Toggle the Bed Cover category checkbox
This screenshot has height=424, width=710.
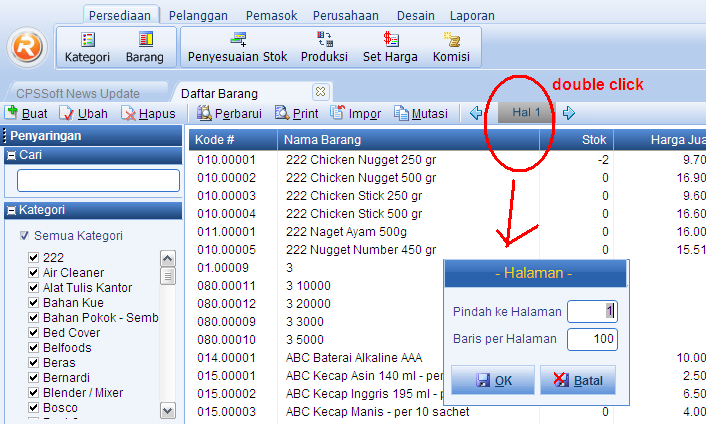pos(33,332)
